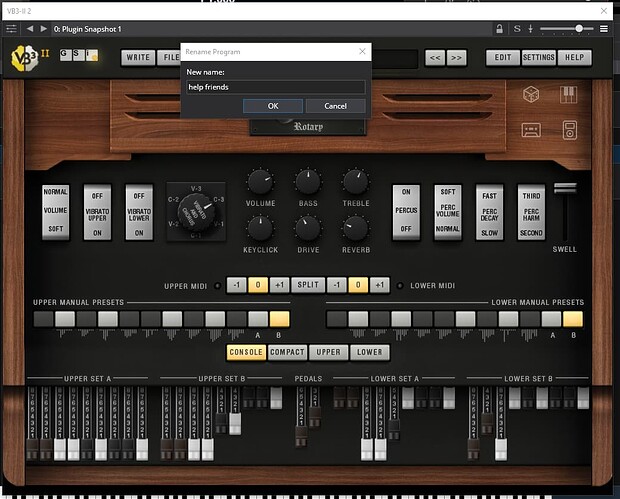Screen dimensions: 620x499
Task: Open the hamburger menu at host bar right
Action: (x=604, y=29)
